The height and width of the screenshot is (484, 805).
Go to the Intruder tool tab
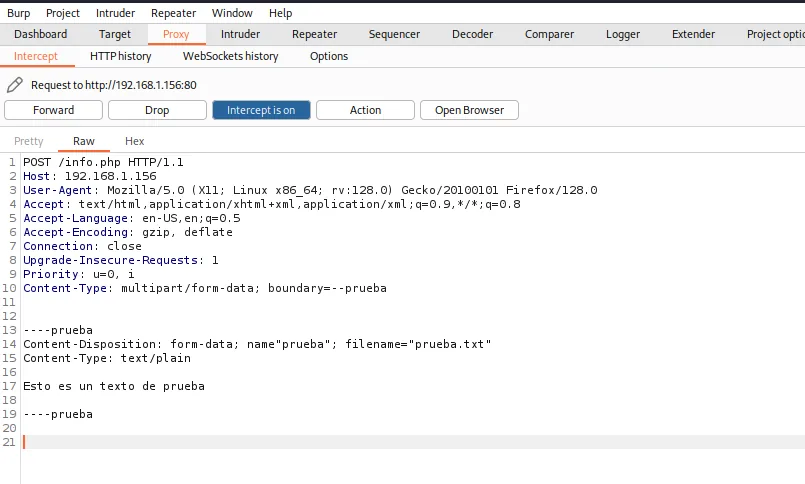pos(240,34)
